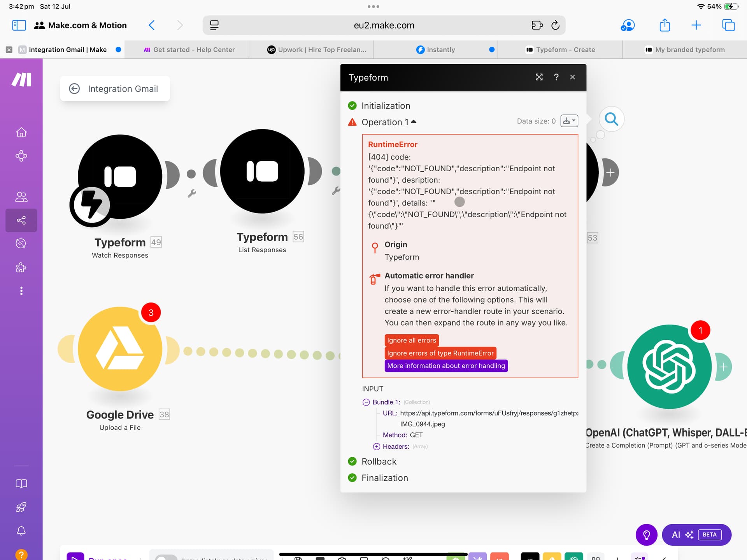Open the red 3 badge on Google Drive
747x560 pixels.
pos(151,312)
